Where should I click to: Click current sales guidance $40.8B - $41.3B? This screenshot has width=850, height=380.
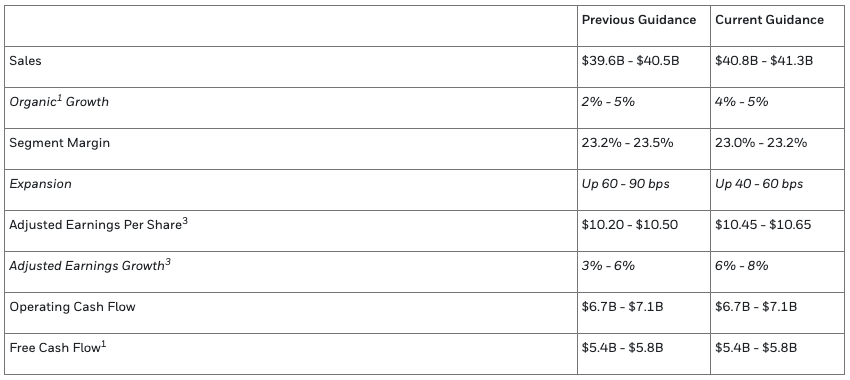coord(764,61)
